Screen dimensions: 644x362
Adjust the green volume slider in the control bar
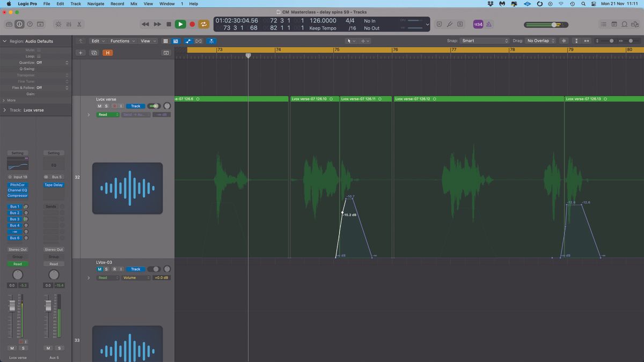(553, 24)
